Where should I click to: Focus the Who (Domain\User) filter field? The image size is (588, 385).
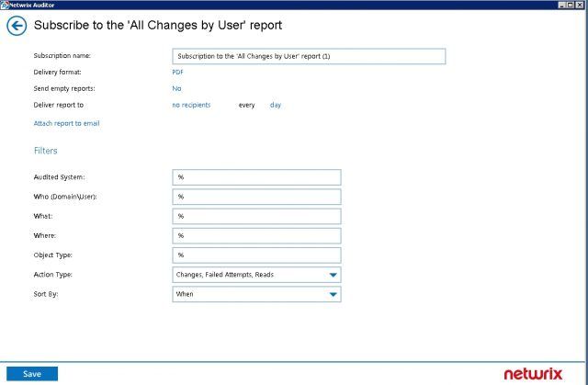(x=256, y=197)
